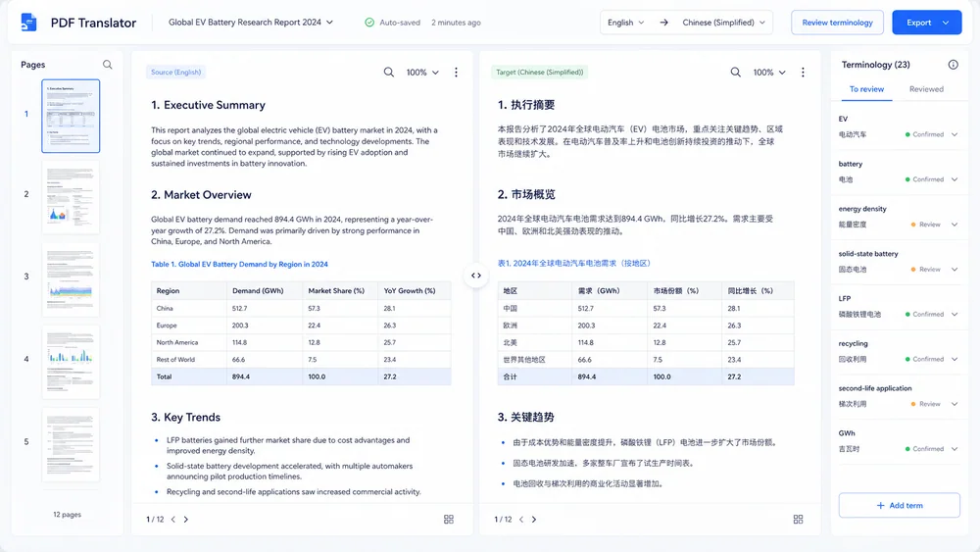980x552 pixels.
Task: Search pages using the Pages panel magnifier
Action: pyautogui.click(x=108, y=65)
